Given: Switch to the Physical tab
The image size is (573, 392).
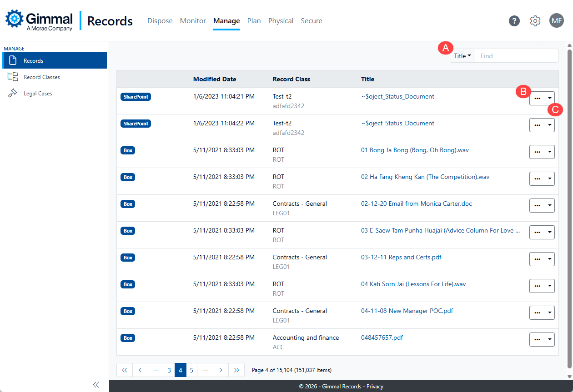Looking at the screenshot, I should pyautogui.click(x=281, y=21).
